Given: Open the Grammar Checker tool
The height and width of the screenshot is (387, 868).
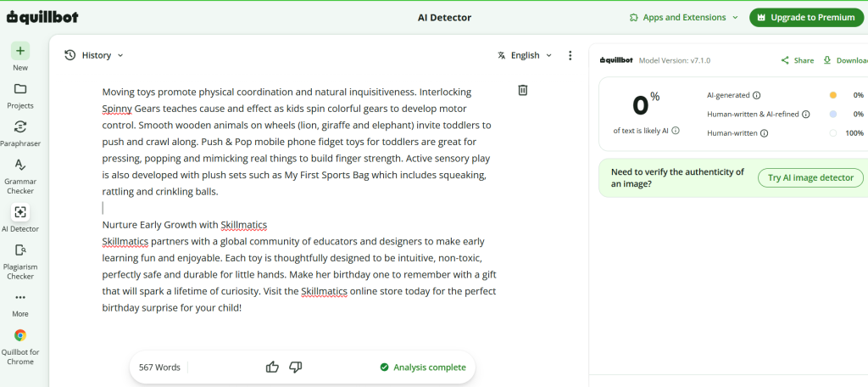Looking at the screenshot, I should click(20, 177).
